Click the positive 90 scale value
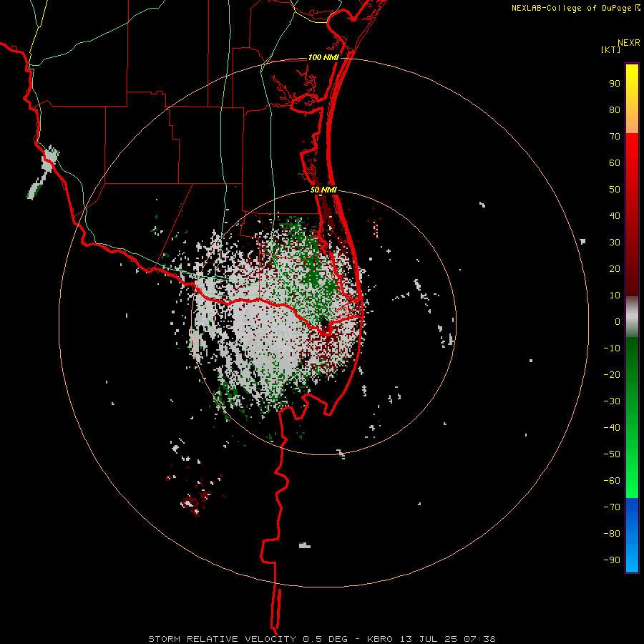This screenshot has height=644, width=644. (x=615, y=84)
